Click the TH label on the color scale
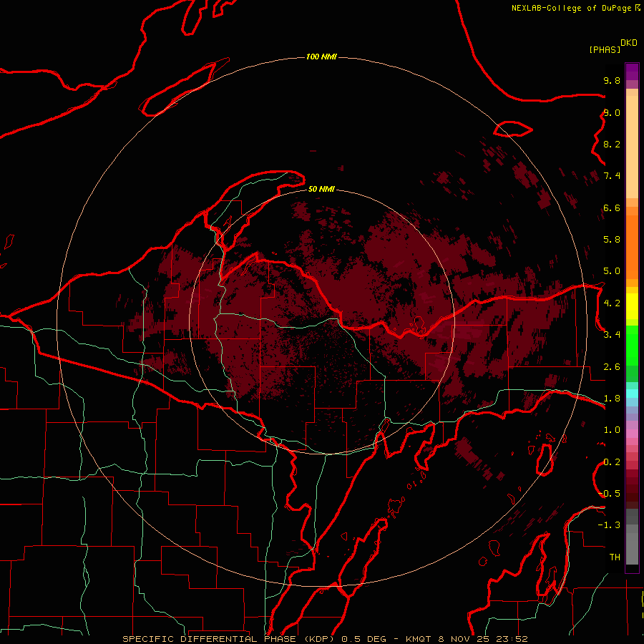 (615, 557)
